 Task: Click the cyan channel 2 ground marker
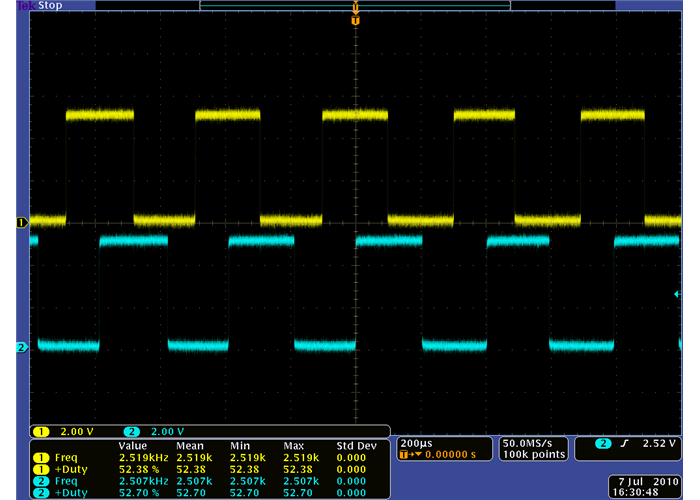pyautogui.click(x=22, y=348)
